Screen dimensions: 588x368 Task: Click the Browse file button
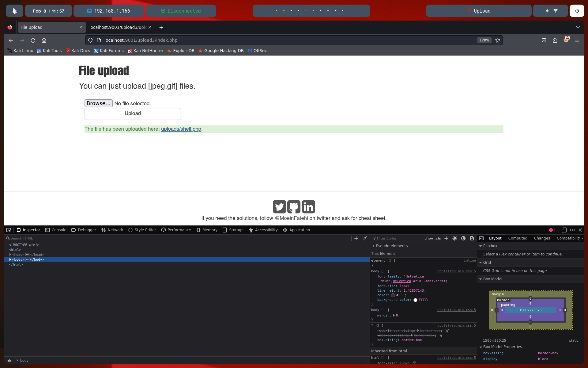click(x=98, y=103)
